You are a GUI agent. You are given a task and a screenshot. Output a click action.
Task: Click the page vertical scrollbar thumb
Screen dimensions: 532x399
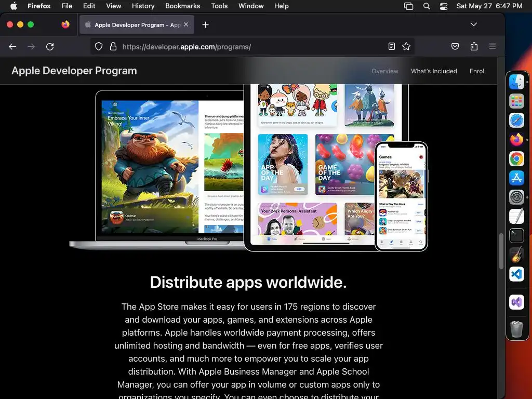(501, 251)
